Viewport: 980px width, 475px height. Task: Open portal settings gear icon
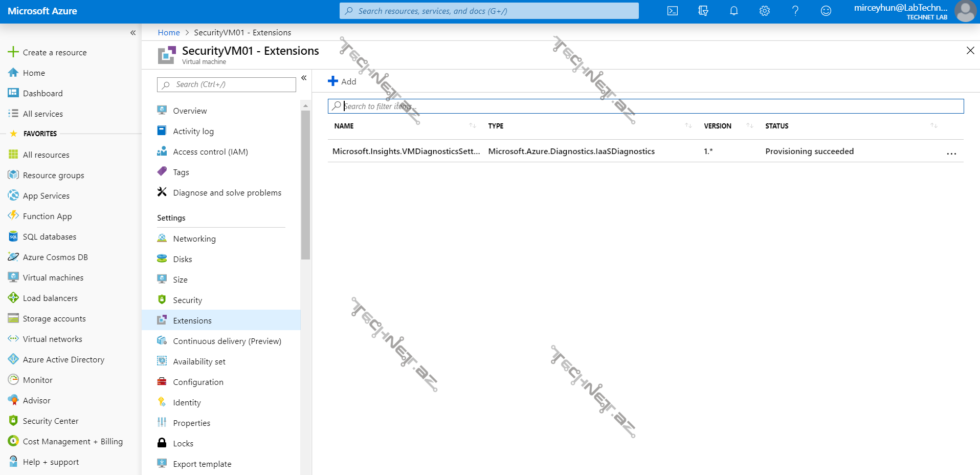pyautogui.click(x=764, y=11)
